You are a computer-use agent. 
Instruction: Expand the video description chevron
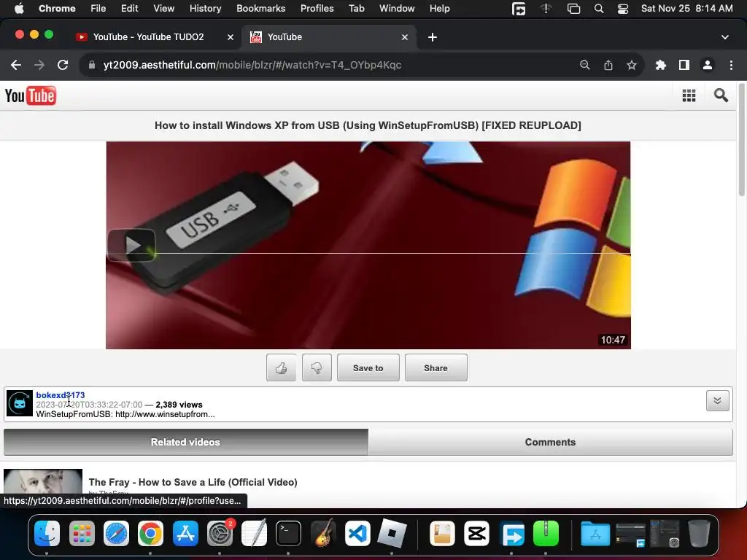point(718,401)
